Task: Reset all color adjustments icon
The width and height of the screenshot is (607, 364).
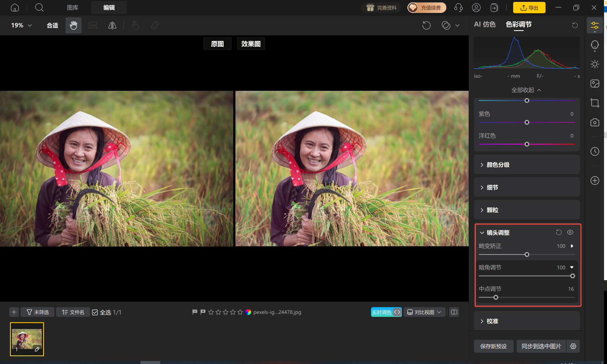Action: 575,25
